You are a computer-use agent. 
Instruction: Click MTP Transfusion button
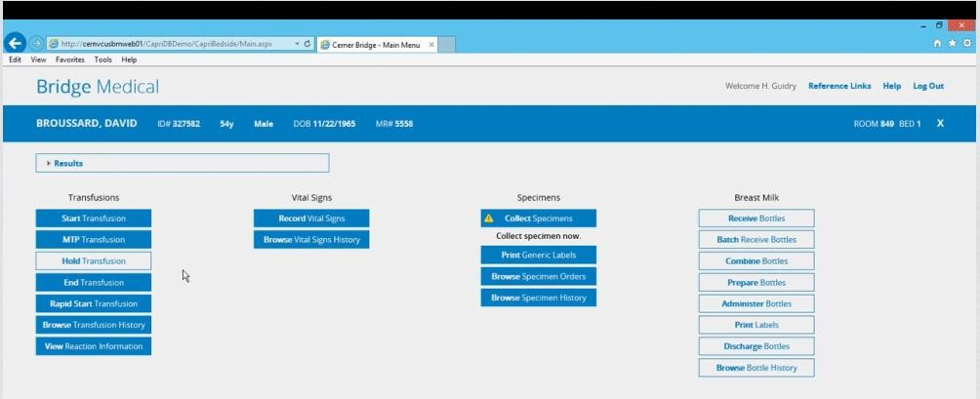click(93, 240)
